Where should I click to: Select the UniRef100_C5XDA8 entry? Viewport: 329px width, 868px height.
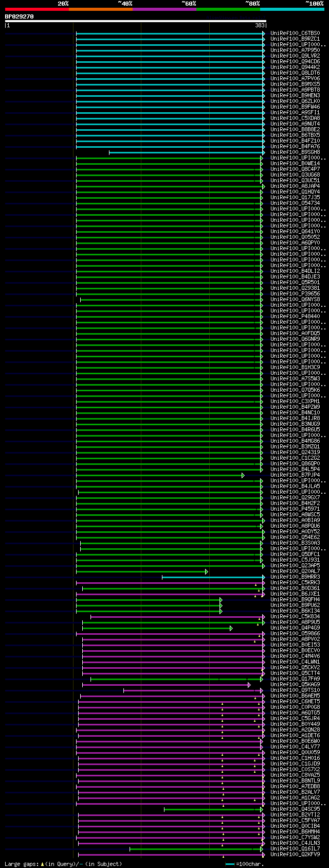click(295, 118)
